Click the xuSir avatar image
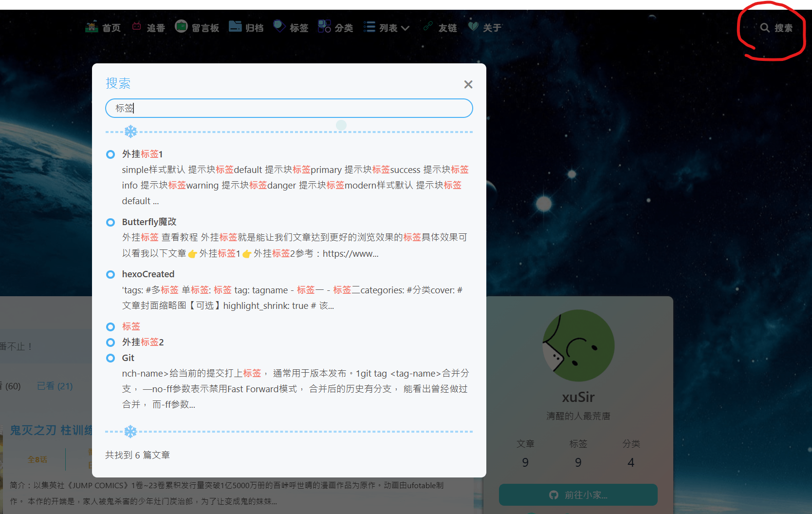 pos(578,345)
